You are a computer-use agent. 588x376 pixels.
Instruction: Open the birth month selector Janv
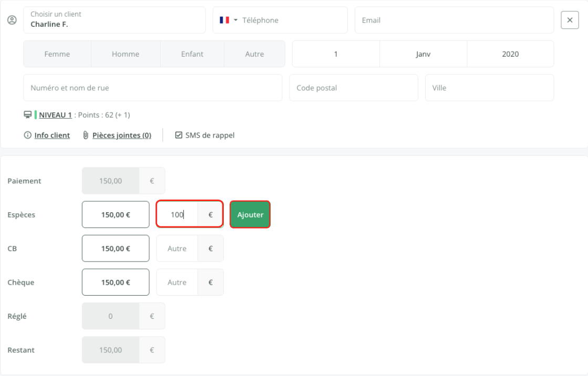(x=424, y=54)
